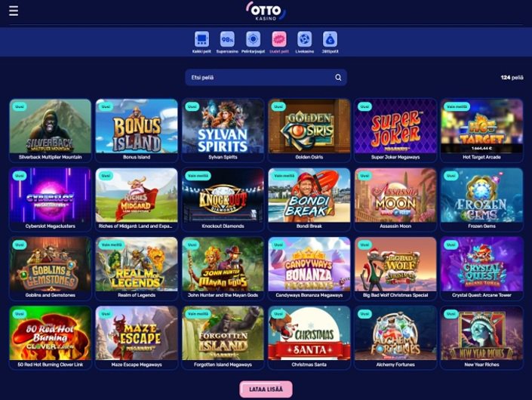
Task: Click the Otto Kasino logo
Action: (266, 11)
